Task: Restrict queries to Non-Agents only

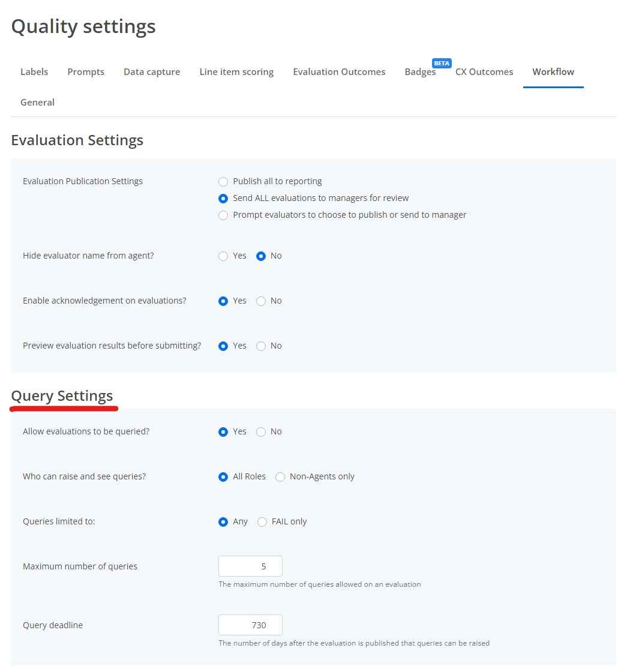Action: pyautogui.click(x=280, y=476)
